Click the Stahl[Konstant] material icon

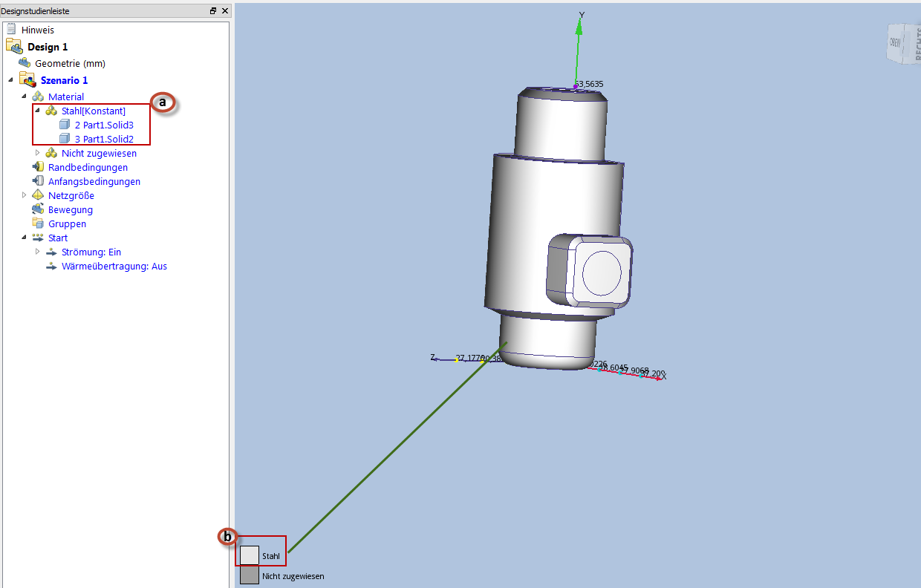tap(51, 111)
